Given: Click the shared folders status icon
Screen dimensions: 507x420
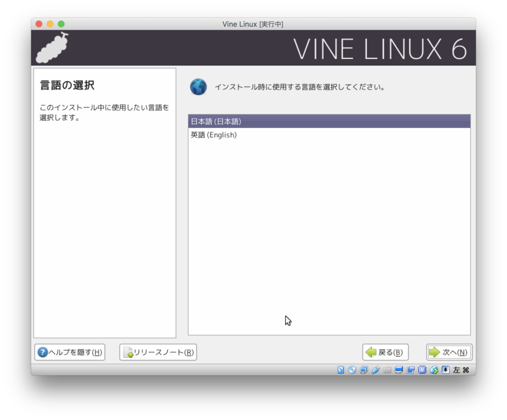Looking at the screenshot, I should (x=387, y=370).
